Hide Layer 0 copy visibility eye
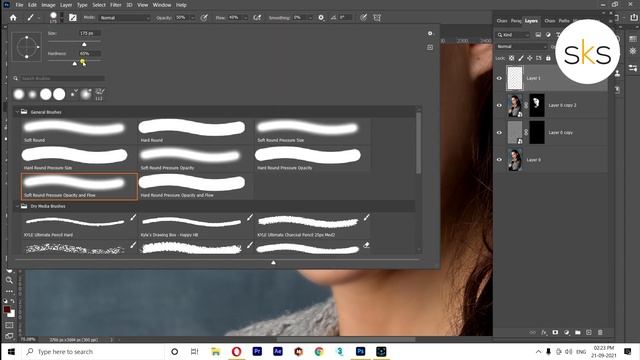Screen dimensions: 640x360 (x=499, y=133)
